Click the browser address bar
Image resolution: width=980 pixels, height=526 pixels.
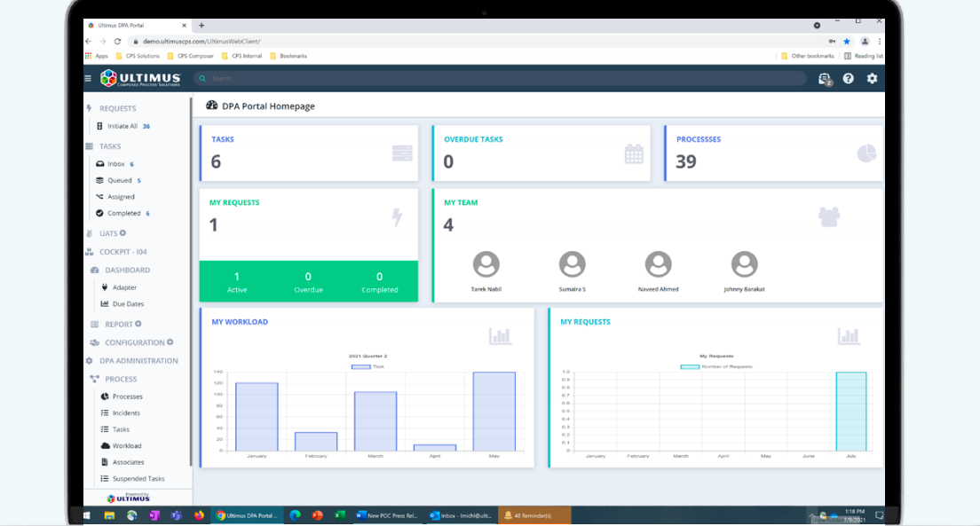click(x=475, y=41)
